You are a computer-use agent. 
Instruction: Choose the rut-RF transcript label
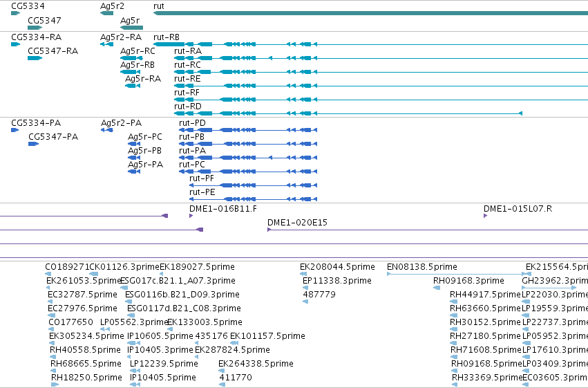click(187, 93)
